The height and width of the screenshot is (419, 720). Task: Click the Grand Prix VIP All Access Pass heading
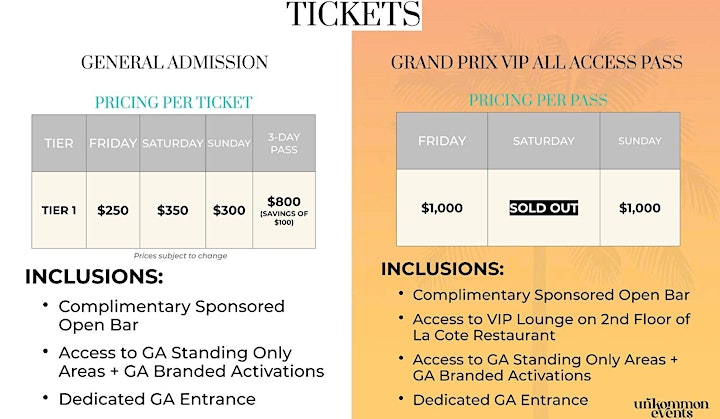point(537,62)
